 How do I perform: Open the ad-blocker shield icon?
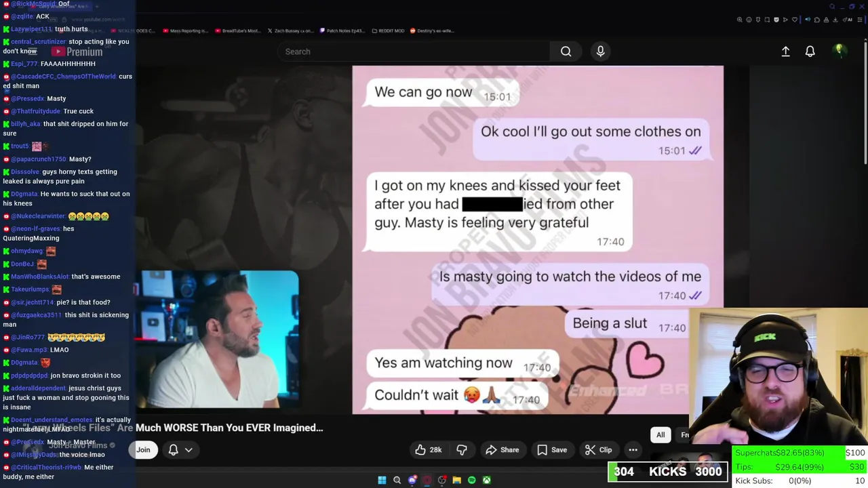click(x=776, y=20)
